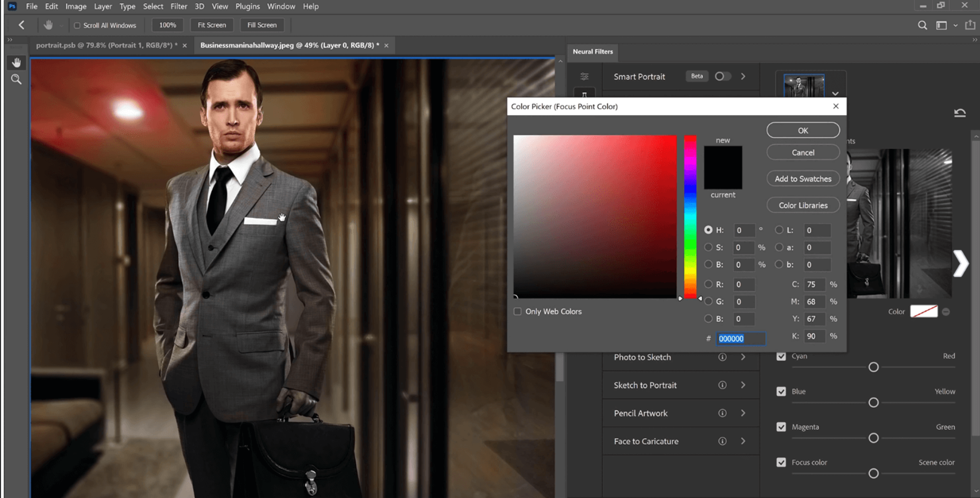Open the search magnifier icon at top right
980x498 pixels.
tap(922, 25)
